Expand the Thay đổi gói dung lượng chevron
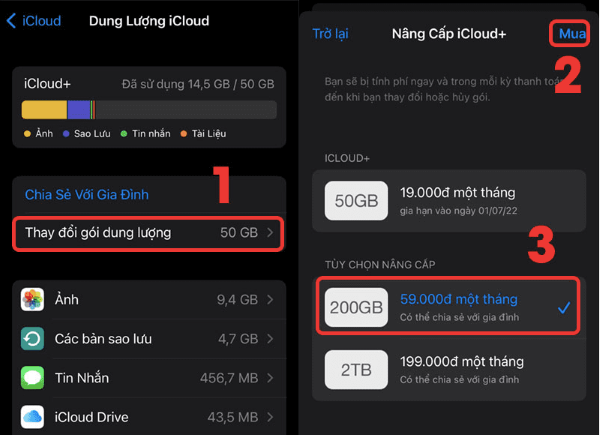Viewport: 600px width, 435px height. click(x=271, y=233)
